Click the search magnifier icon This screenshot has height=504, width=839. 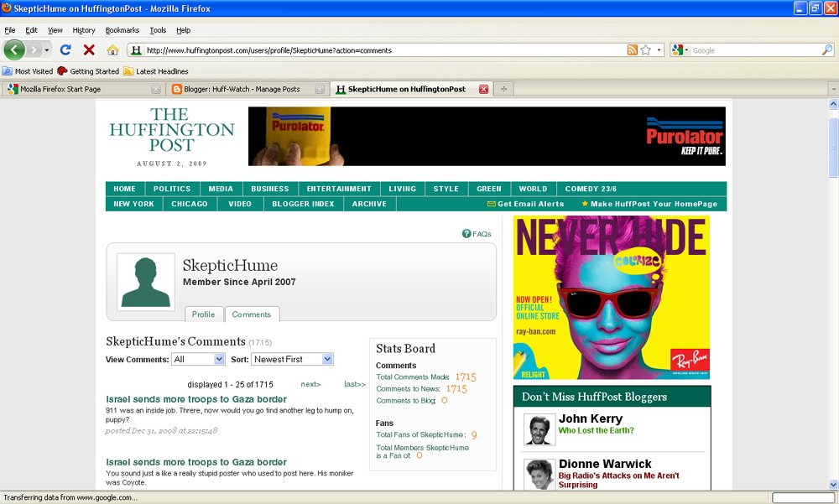click(x=827, y=49)
